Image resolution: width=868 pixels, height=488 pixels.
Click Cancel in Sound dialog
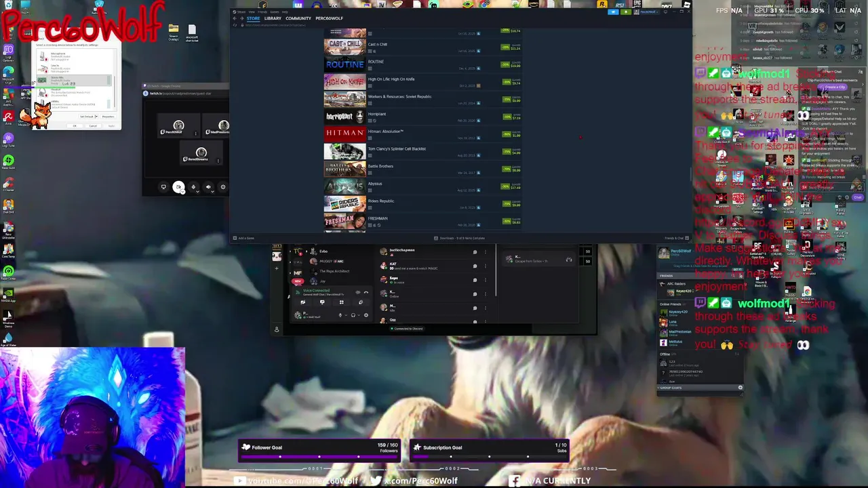pos(93,126)
